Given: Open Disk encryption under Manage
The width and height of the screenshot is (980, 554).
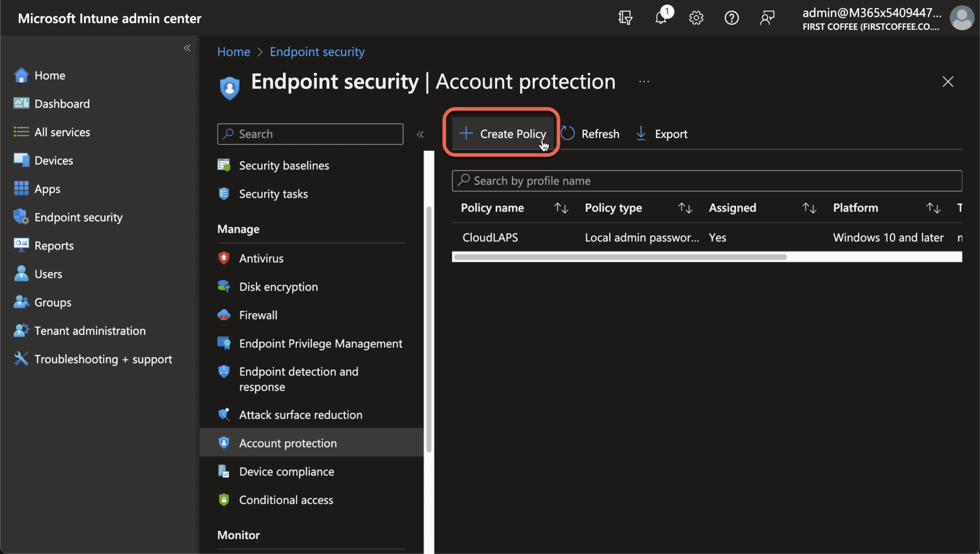Looking at the screenshot, I should (x=278, y=286).
